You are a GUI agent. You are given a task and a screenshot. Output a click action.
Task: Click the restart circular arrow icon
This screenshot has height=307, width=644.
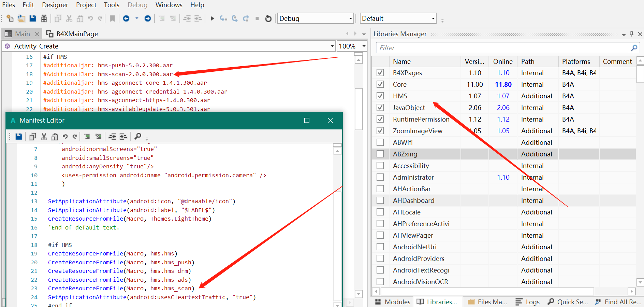[x=268, y=18]
